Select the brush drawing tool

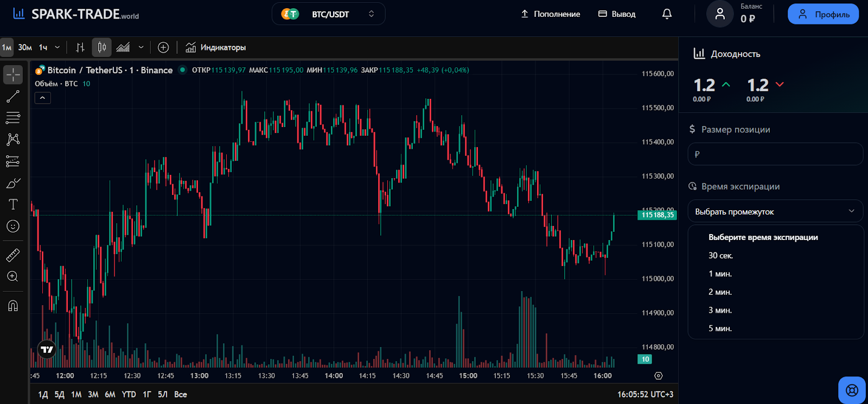[13, 183]
